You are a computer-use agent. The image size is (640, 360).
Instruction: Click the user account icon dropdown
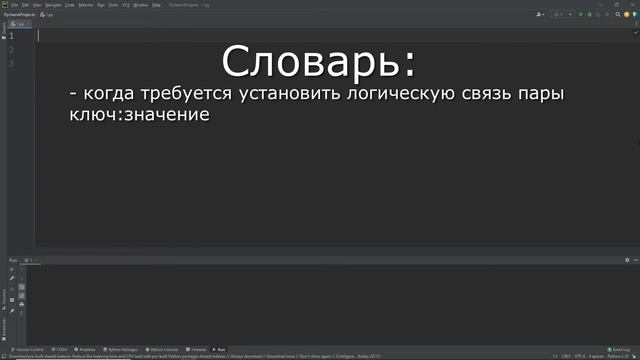pyautogui.click(x=540, y=14)
